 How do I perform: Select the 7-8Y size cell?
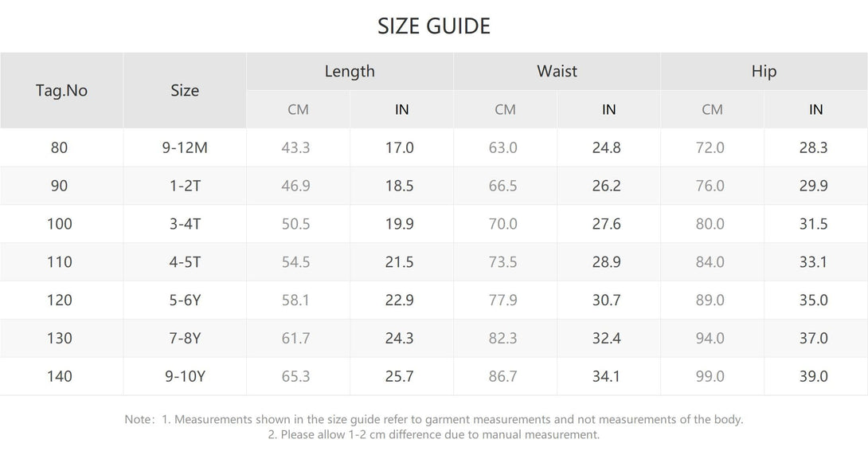[184, 338]
